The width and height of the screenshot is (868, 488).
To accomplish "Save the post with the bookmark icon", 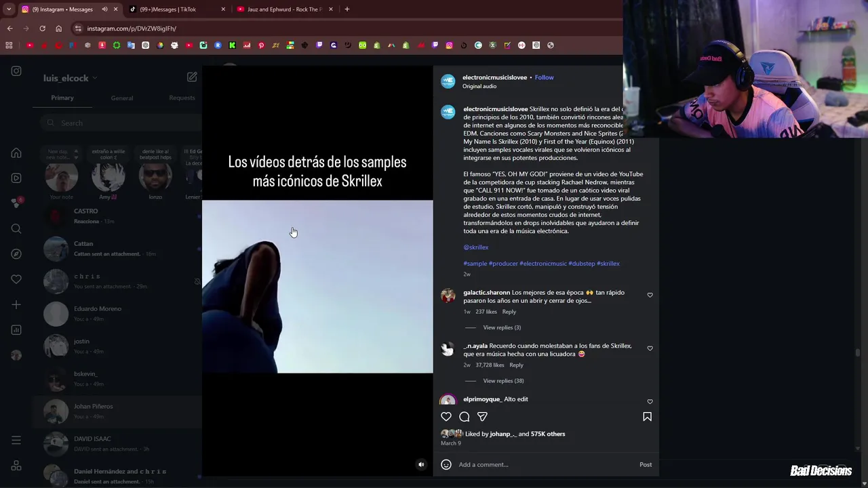I will pos(647,417).
